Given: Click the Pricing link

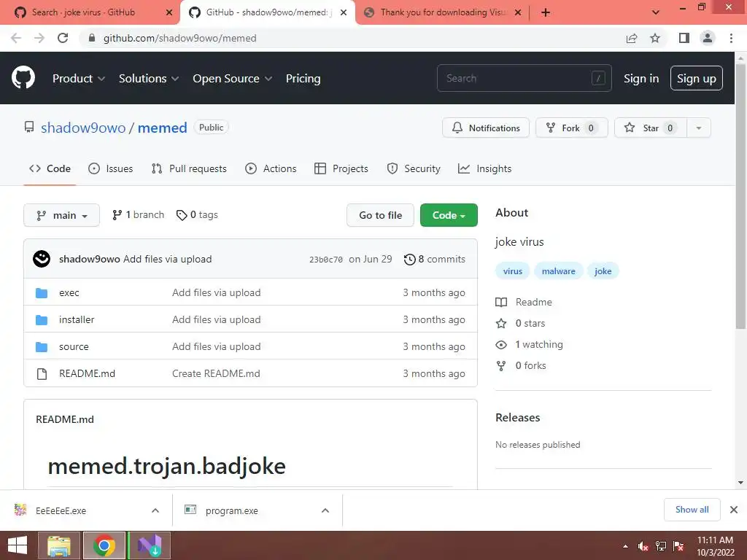Looking at the screenshot, I should pos(303,79).
